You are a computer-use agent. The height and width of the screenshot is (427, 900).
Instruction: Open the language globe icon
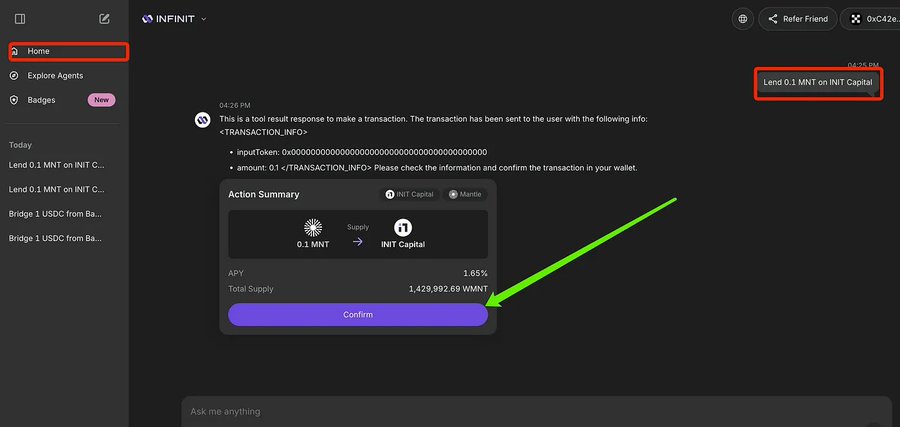(743, 19)
